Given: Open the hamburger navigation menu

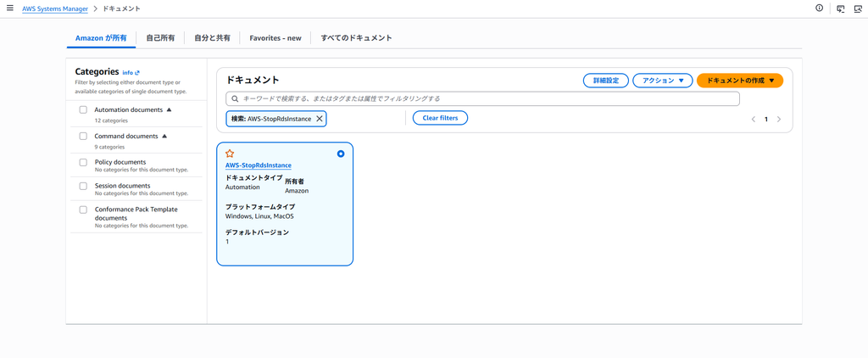Looking at the screenshot, I should click(x=9, y=8).
